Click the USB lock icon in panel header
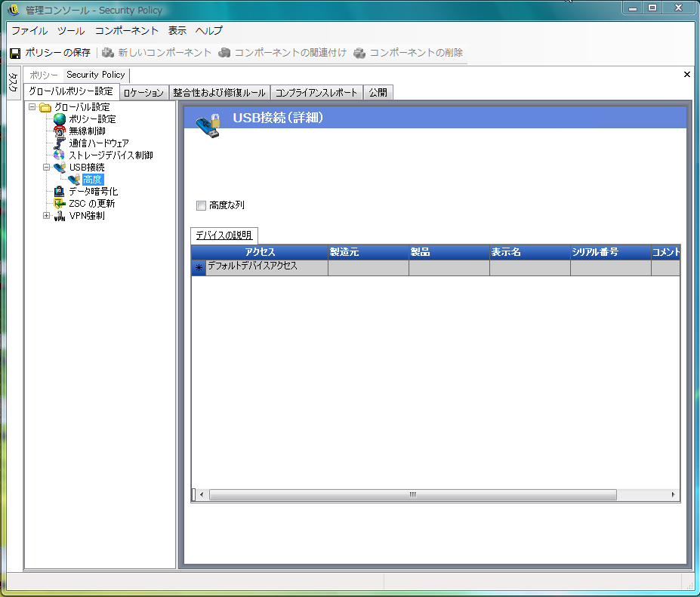This screenshot has height=597, width=700. point(208,126)
